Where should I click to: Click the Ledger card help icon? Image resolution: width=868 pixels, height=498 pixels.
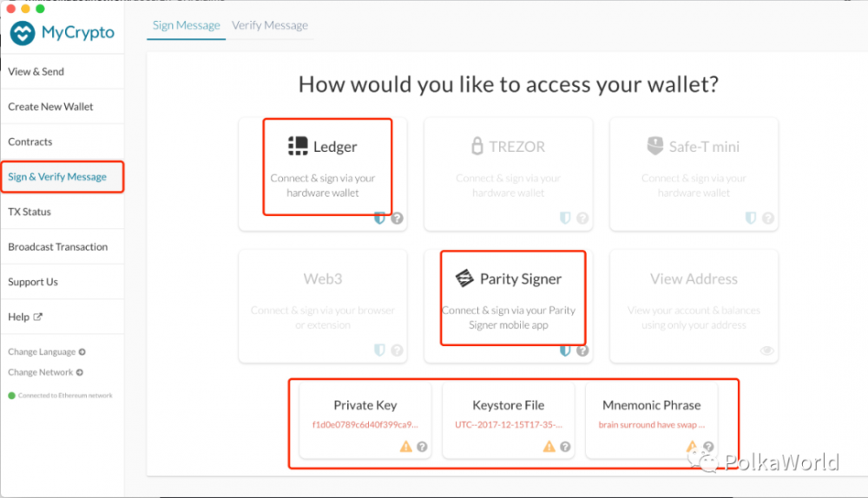tap(397, 219)
